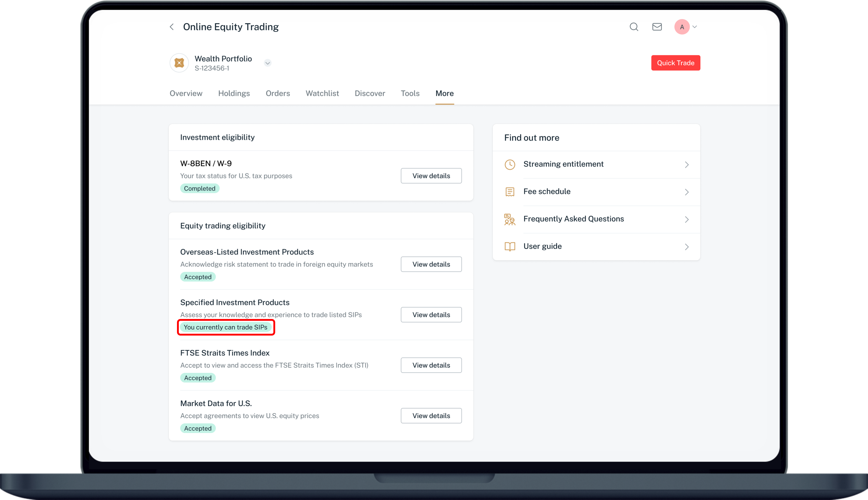
Task: Click the "You currently can trade SIPs" badge
Action: 225,327
